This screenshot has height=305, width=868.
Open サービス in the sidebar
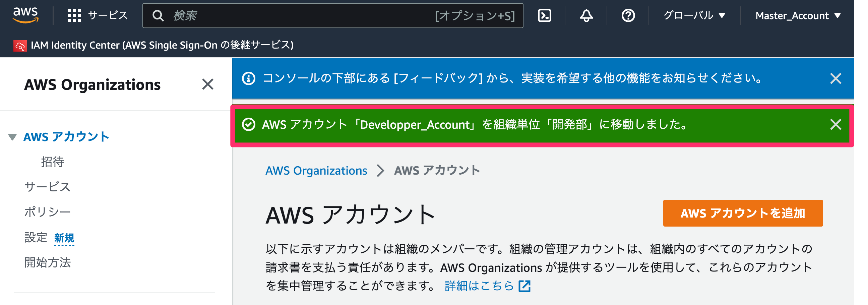(48, 187)
